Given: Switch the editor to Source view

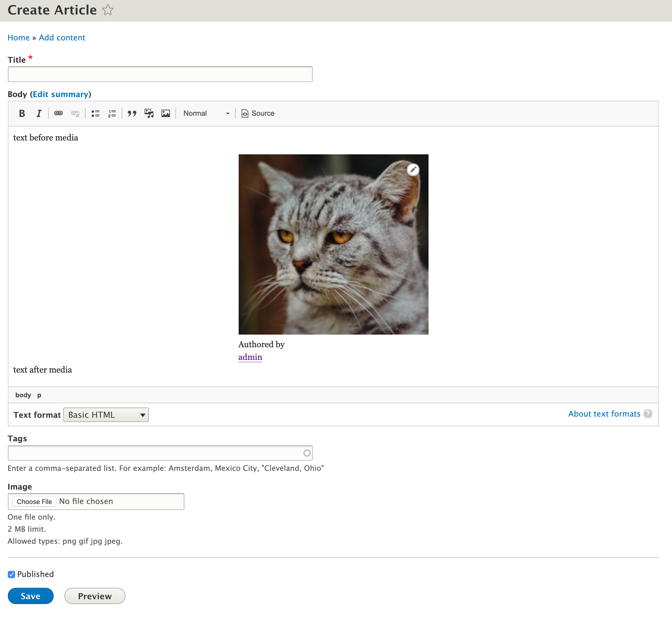Looking at the screenshot, I should 258,113.
